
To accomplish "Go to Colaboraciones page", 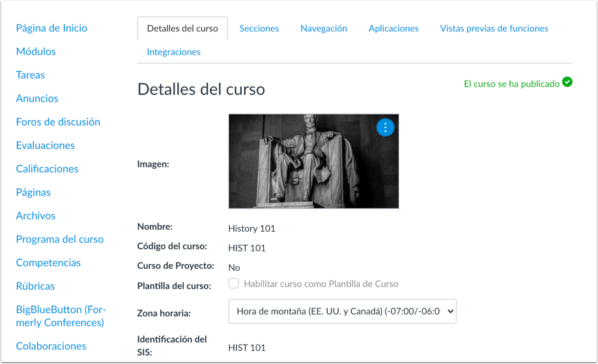I will [51, 346].
